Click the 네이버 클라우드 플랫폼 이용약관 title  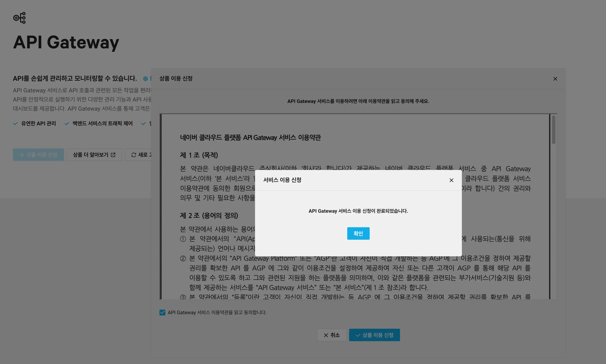coord(250,138)
